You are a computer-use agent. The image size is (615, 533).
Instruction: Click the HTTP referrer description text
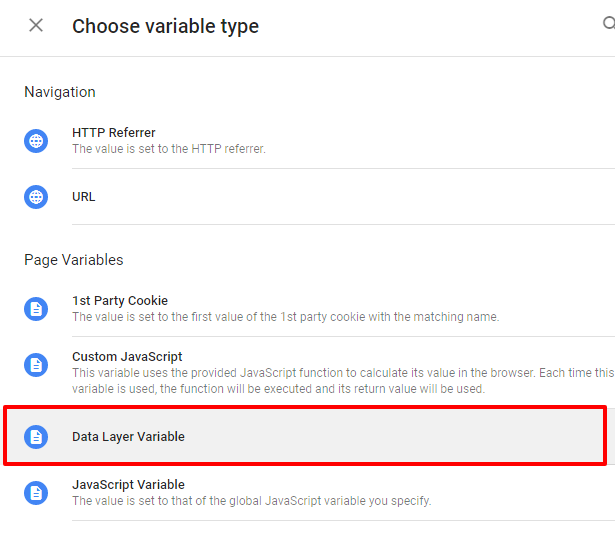pyautogui.click(x=169, y=149)
